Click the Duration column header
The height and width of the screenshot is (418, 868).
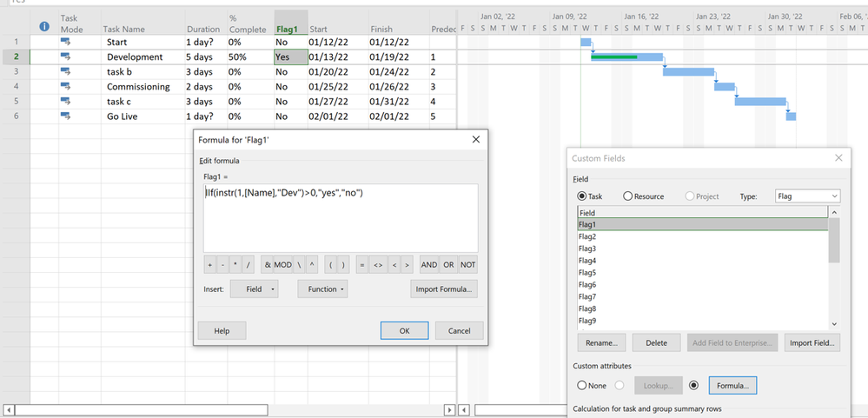206,23
